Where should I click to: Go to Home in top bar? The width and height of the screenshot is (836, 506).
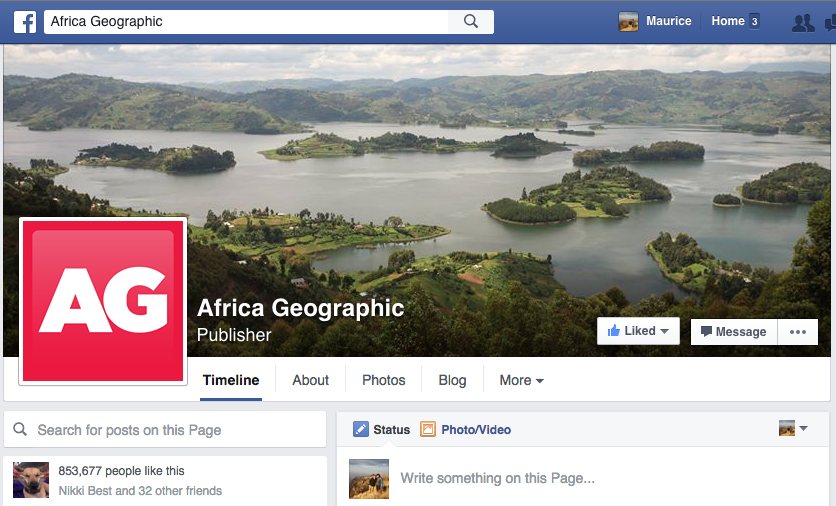(x=727, y=21)
